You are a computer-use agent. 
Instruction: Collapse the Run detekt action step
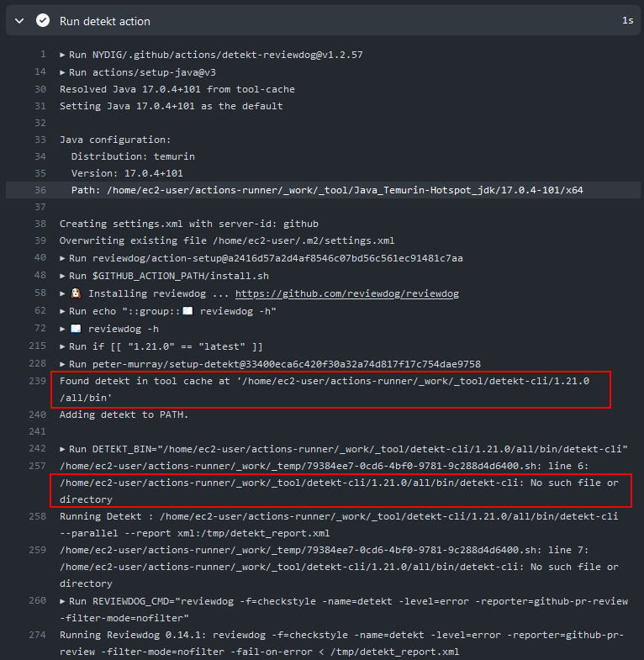coord(19,21)
